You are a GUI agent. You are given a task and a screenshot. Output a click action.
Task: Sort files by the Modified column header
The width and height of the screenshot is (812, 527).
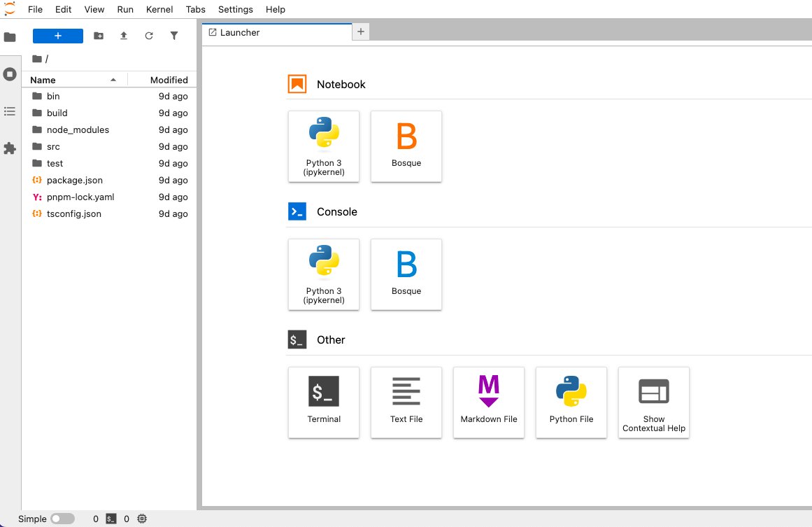point(162,80)
